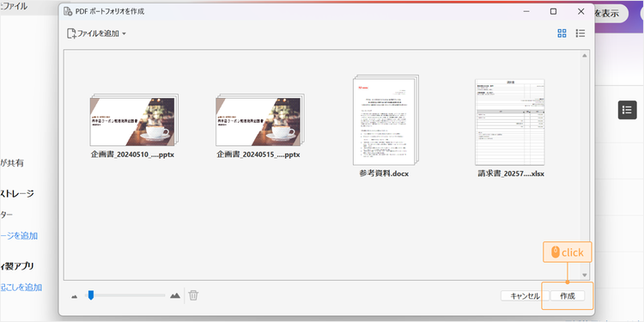Click the 起こしを追加 link in the background window
The image size is (644, 322).
[21, 287]
